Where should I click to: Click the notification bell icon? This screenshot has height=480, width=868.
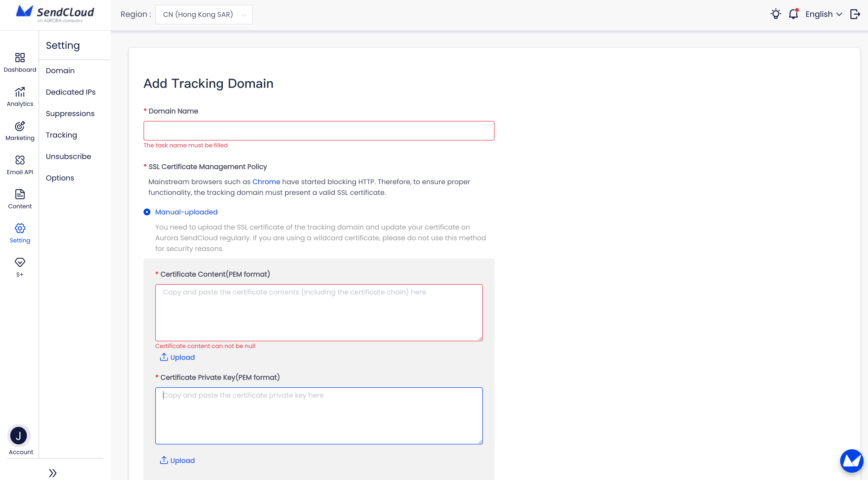click(x=793, y=14)
